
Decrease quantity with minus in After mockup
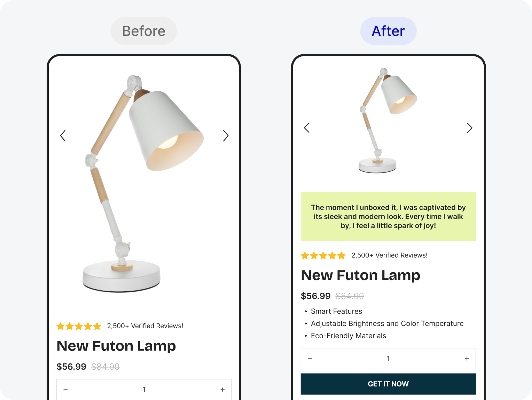(x=310, y=359)
